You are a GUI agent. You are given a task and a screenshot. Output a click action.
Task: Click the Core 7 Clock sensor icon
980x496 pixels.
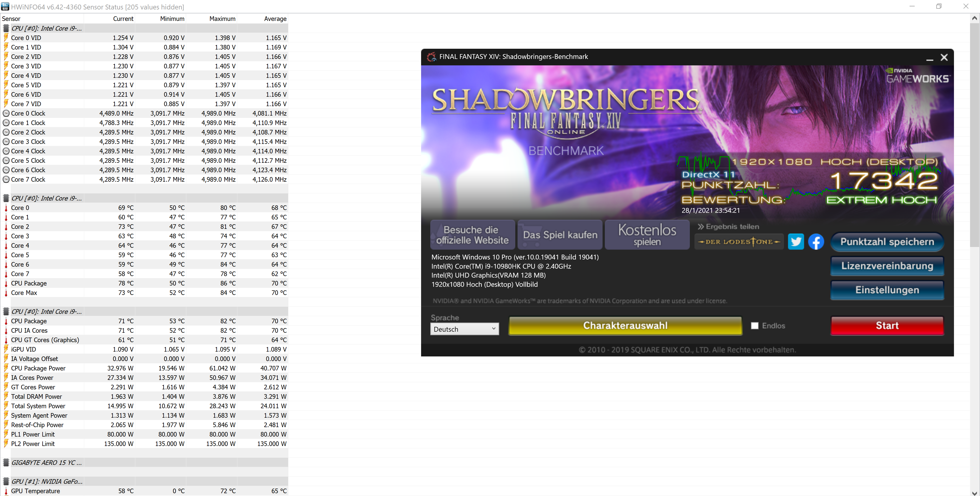[x=6, y=179]
